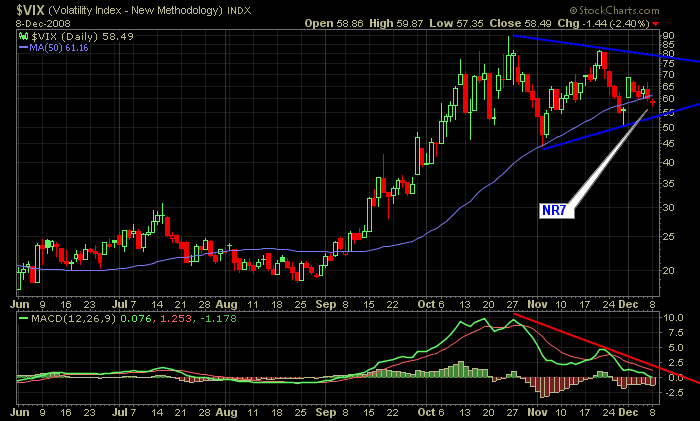Click the Nov label on the price chart date axis
Image resolution: width=700 pixels, height=421 pixels.
coord(537,304)
